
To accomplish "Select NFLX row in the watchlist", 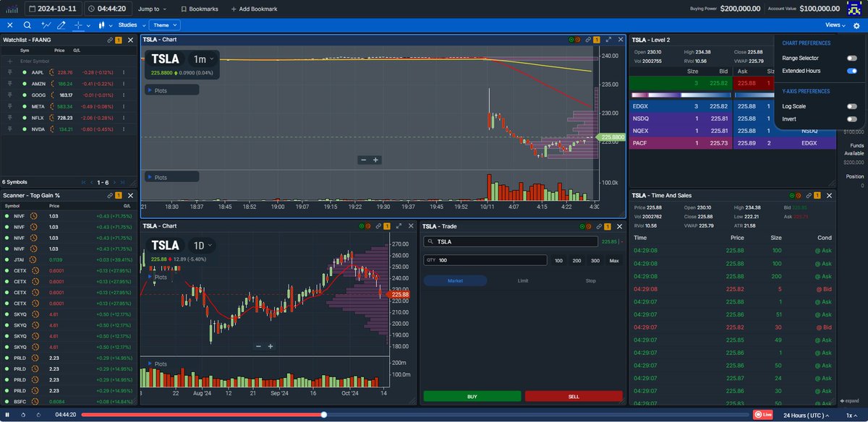I will 69,117.
